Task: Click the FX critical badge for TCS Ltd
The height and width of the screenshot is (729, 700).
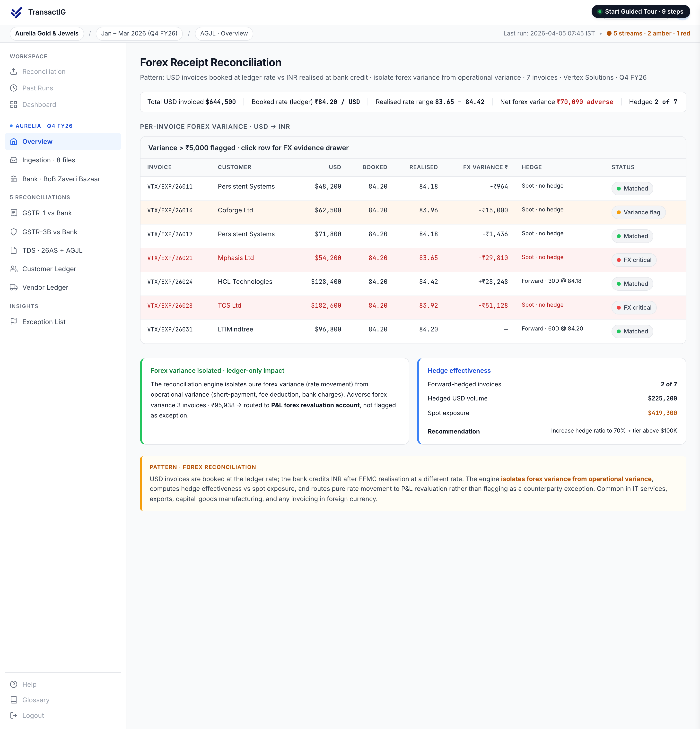Action: click(x=634, y=308)
